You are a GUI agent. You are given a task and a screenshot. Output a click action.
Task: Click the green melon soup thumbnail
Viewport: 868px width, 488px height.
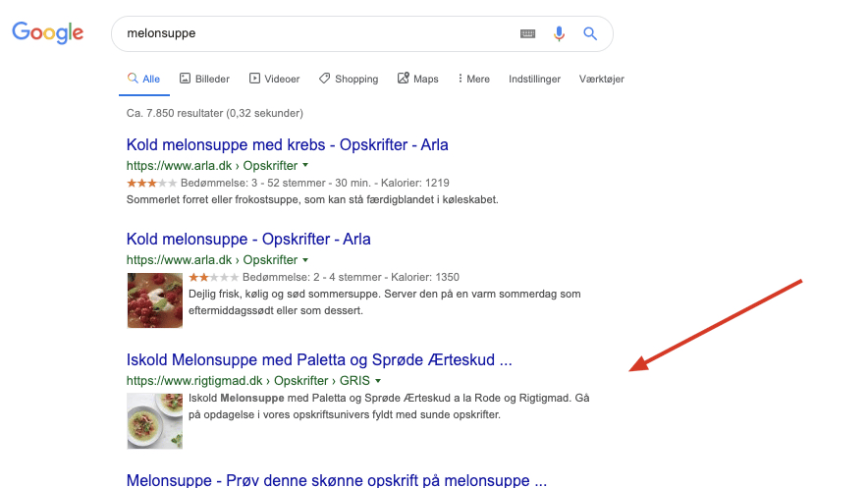155,421
